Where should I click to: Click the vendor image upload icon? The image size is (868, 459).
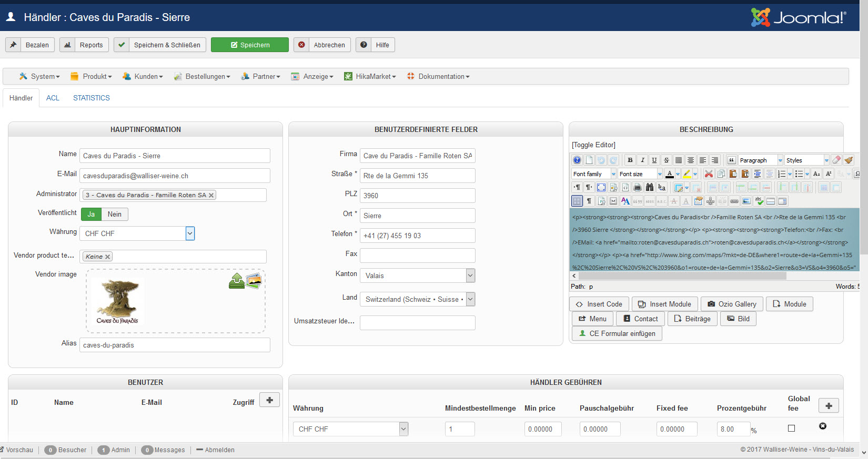[x=237, y=281]
